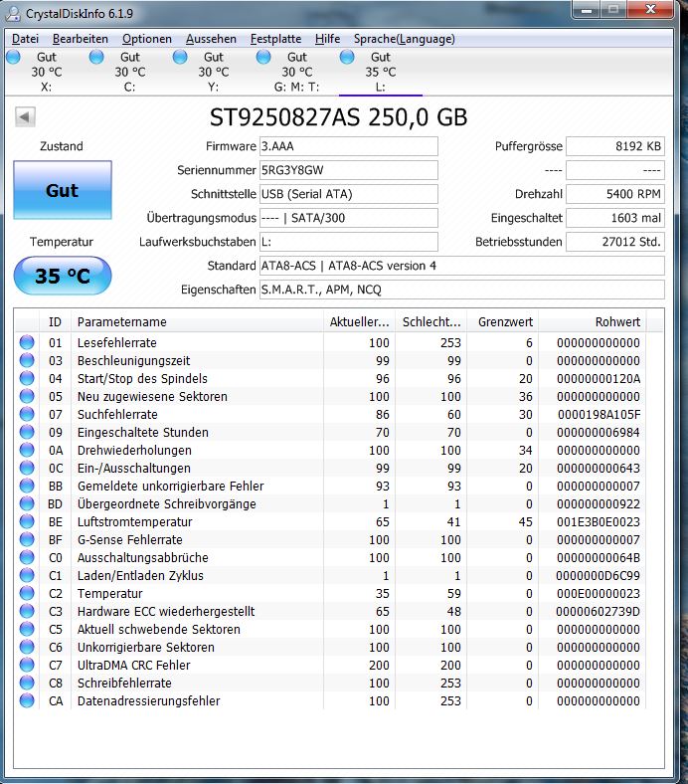Click the Betriebsstunden field 27012 Std.
688x784 pixels.
(615, 242)
